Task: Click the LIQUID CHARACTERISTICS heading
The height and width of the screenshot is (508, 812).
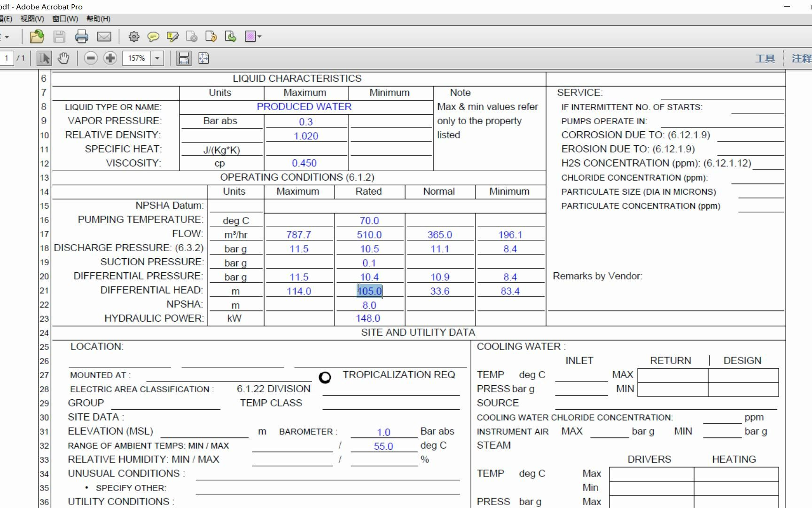Action: (x=297, y=79)
